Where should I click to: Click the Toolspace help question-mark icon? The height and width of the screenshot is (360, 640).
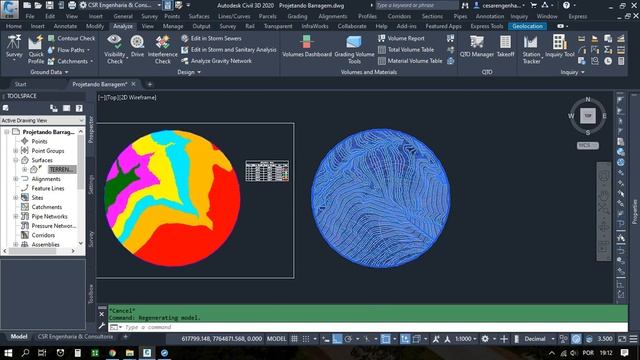pos(79,108)
